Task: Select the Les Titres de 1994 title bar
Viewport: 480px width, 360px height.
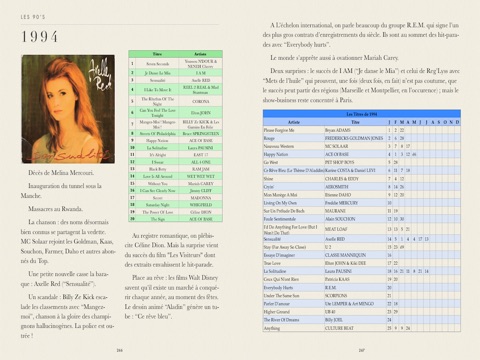Action: pos(362,114)
